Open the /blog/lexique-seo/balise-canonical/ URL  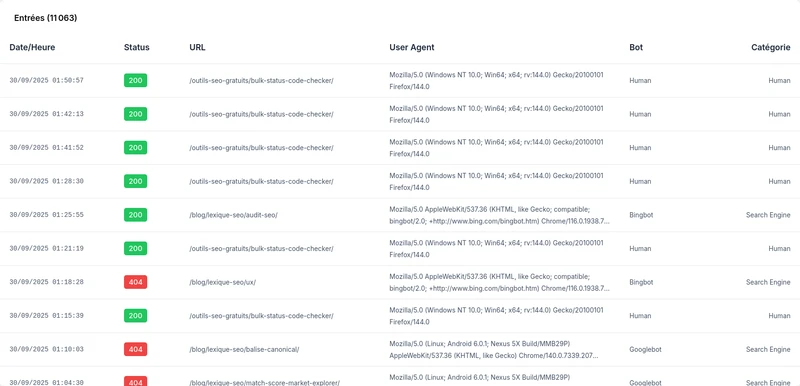point(244,349)
